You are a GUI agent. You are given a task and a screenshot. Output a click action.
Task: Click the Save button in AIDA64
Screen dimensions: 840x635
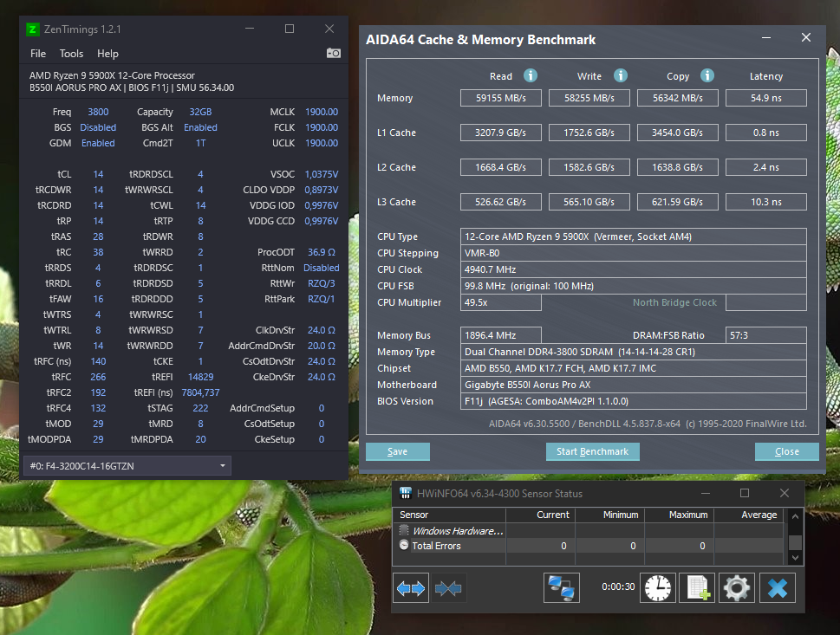click(398, 451)
